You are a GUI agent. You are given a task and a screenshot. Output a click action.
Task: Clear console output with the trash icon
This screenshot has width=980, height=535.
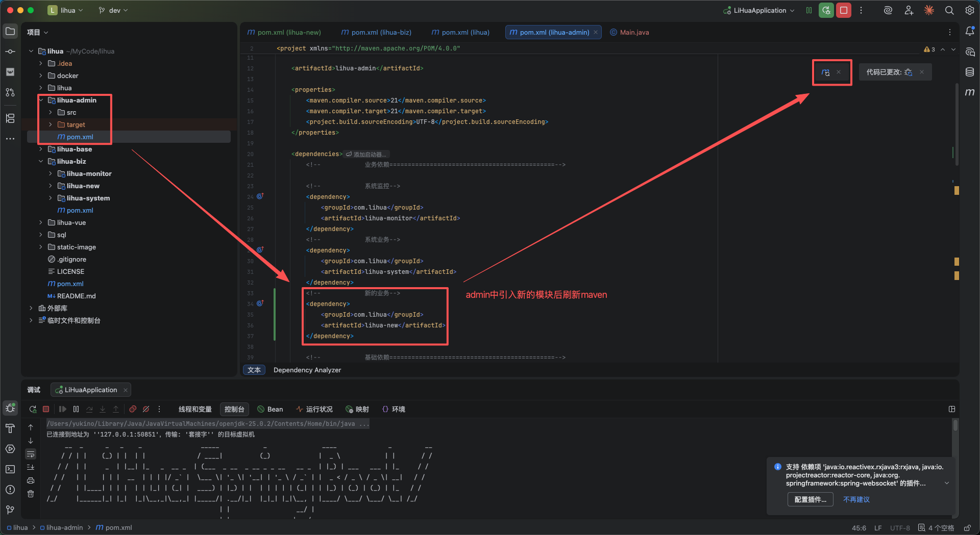click(x=31, y=494)
